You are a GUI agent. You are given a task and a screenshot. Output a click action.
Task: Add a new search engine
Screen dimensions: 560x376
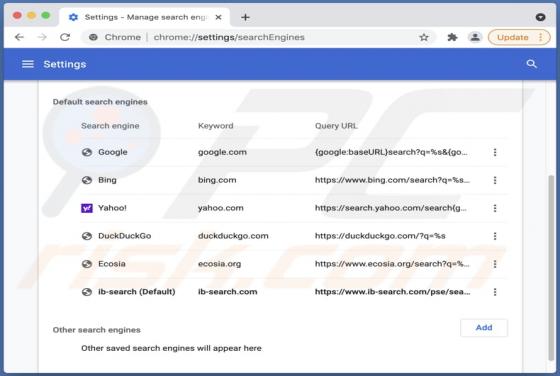pos(484,328)
